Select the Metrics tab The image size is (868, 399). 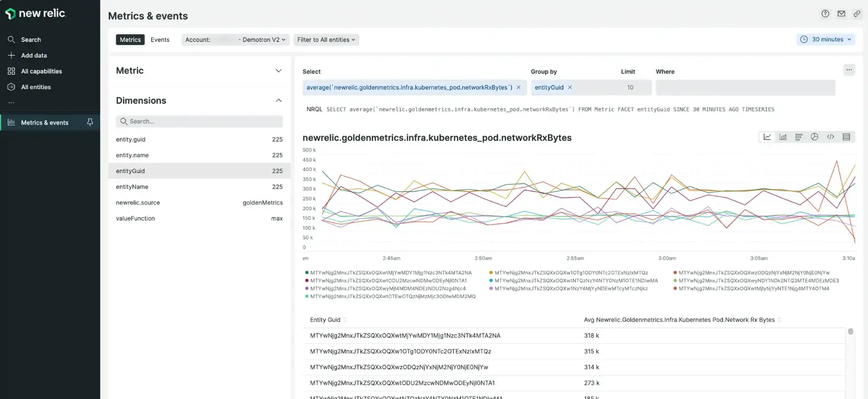coord(130,40)
